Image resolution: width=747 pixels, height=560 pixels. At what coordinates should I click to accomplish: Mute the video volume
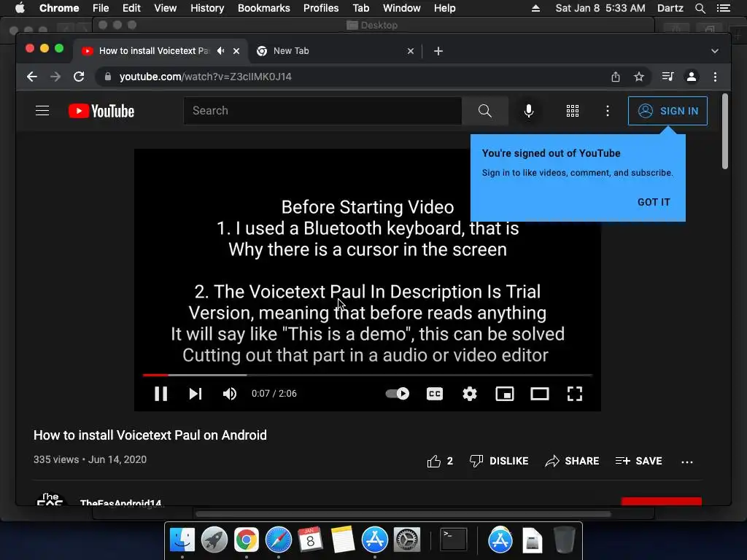[230, 394]
